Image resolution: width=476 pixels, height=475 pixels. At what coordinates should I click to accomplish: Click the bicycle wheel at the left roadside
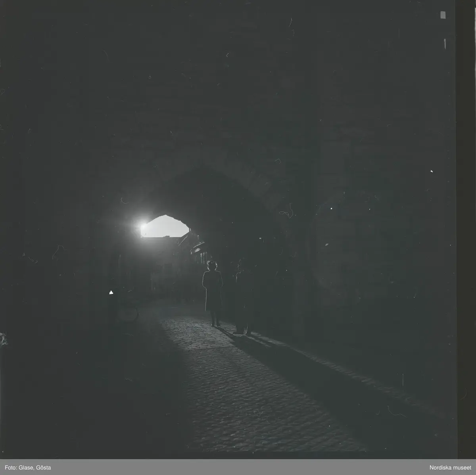tap(129, 313)
